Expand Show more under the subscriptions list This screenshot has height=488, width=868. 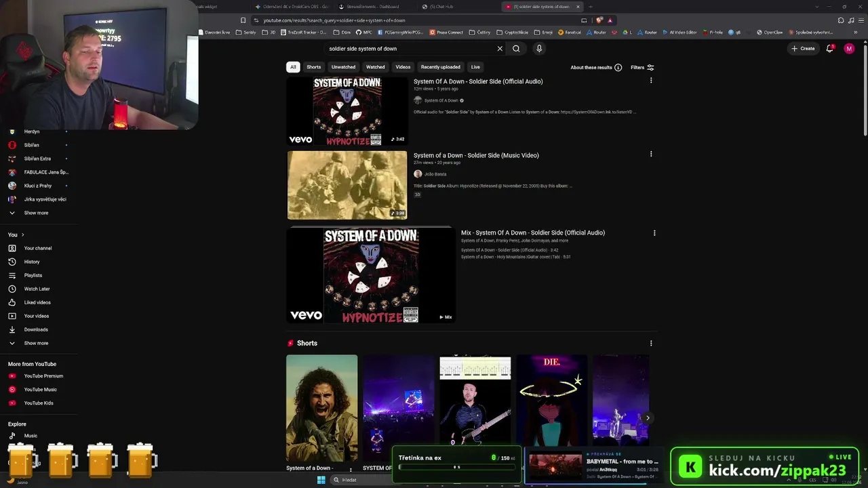36,213
